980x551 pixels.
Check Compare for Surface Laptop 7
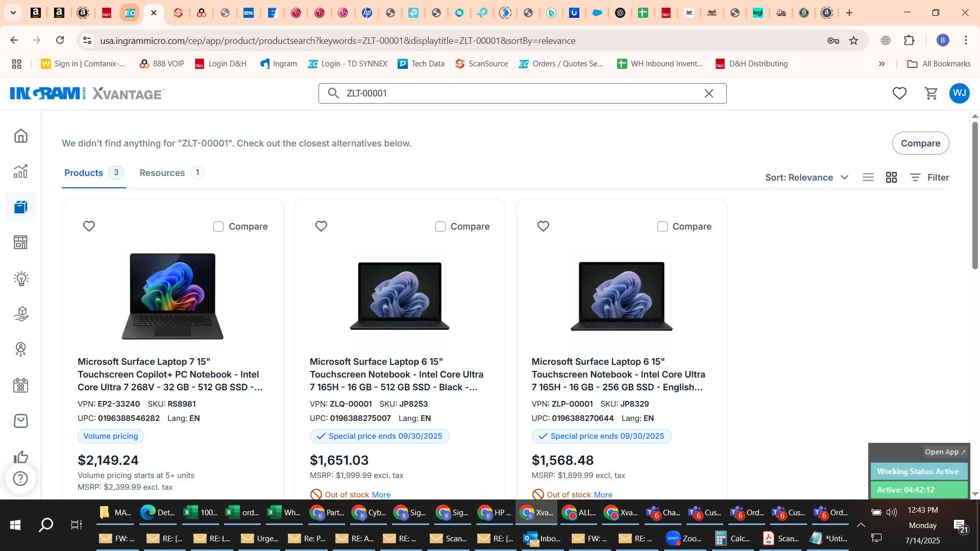[218, 227]
